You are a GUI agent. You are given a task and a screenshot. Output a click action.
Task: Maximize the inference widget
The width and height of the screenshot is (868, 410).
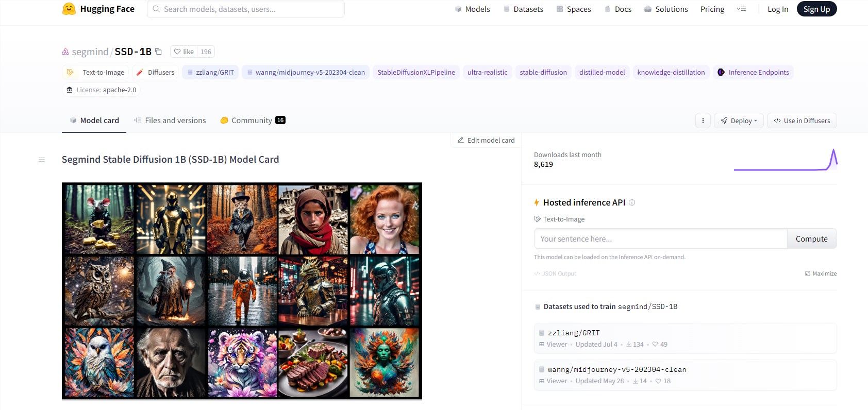tap(821, 274)
